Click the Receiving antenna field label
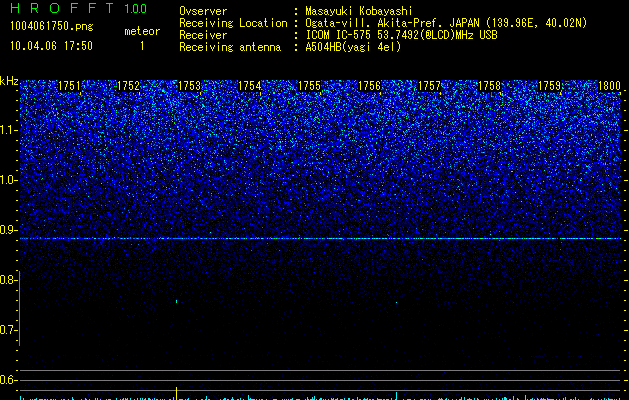The image size is (629, 400). click(x=230, y=47)
